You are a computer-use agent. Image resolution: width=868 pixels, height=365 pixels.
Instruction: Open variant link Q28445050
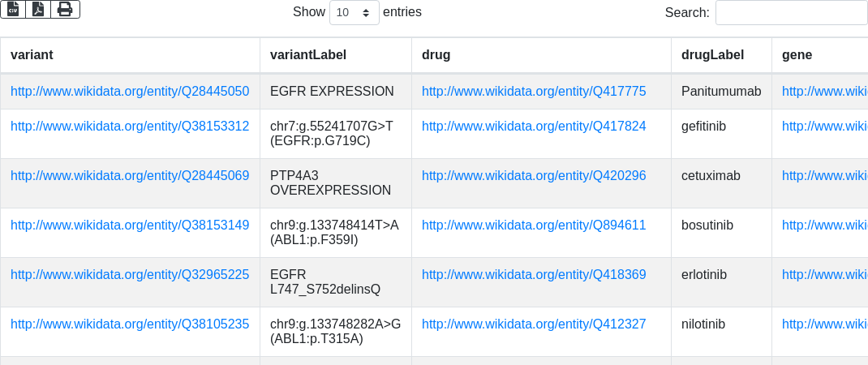point(130,92)
